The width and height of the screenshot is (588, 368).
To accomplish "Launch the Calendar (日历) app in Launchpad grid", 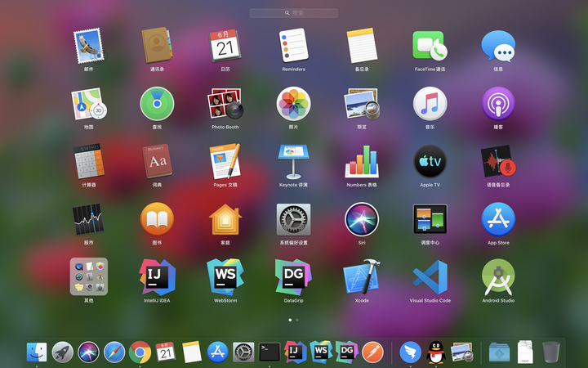I will [x=225, y=46].
